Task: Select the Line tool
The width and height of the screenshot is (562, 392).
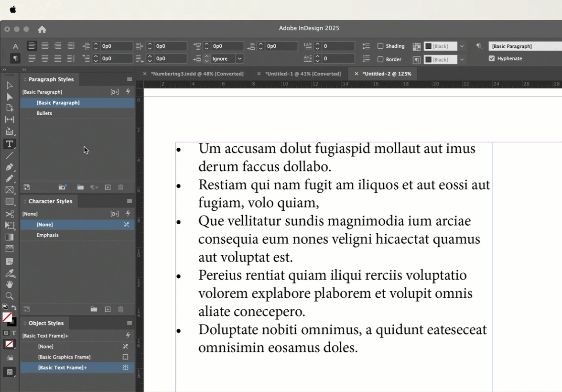Action: [x=10, y=155]
